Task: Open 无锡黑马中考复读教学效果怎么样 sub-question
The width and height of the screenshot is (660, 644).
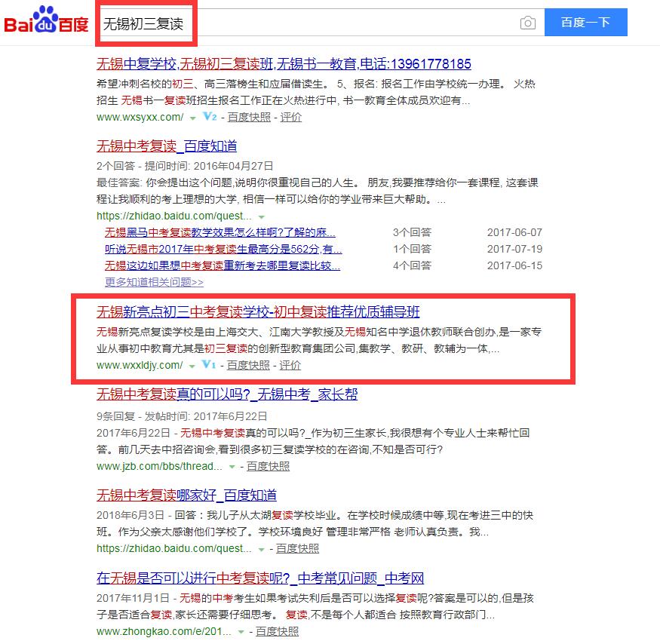Action: click(x=219, y=232)
